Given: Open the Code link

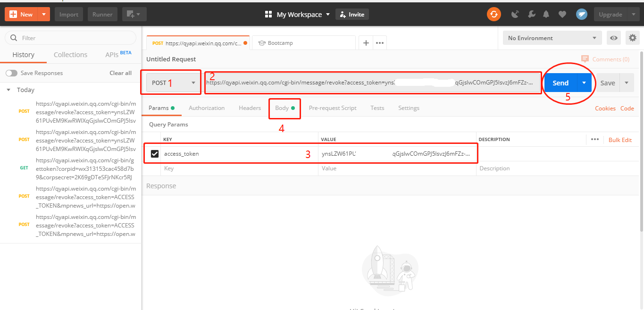Looking at the screenshot, I should (627, 108).
